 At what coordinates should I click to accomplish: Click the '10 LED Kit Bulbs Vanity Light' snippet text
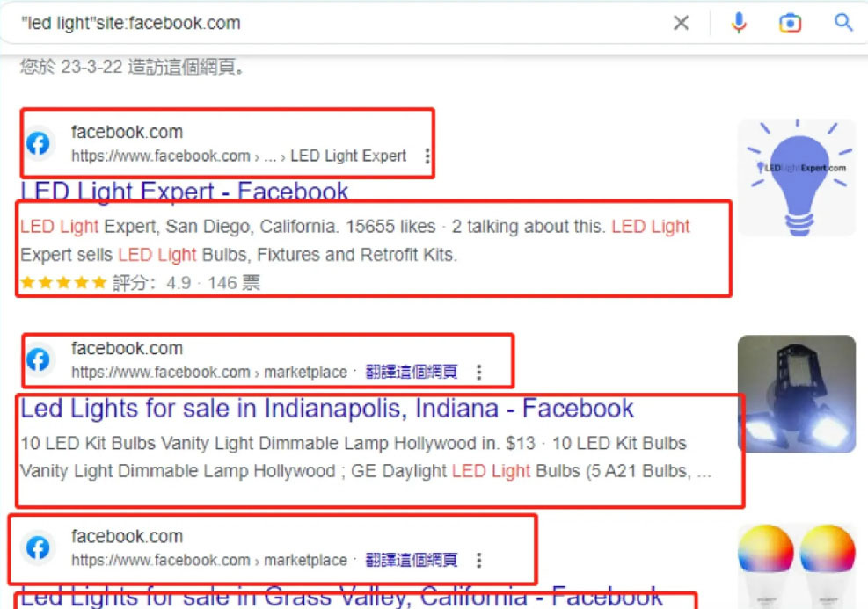pyautogui.click(x=365, y=457)
